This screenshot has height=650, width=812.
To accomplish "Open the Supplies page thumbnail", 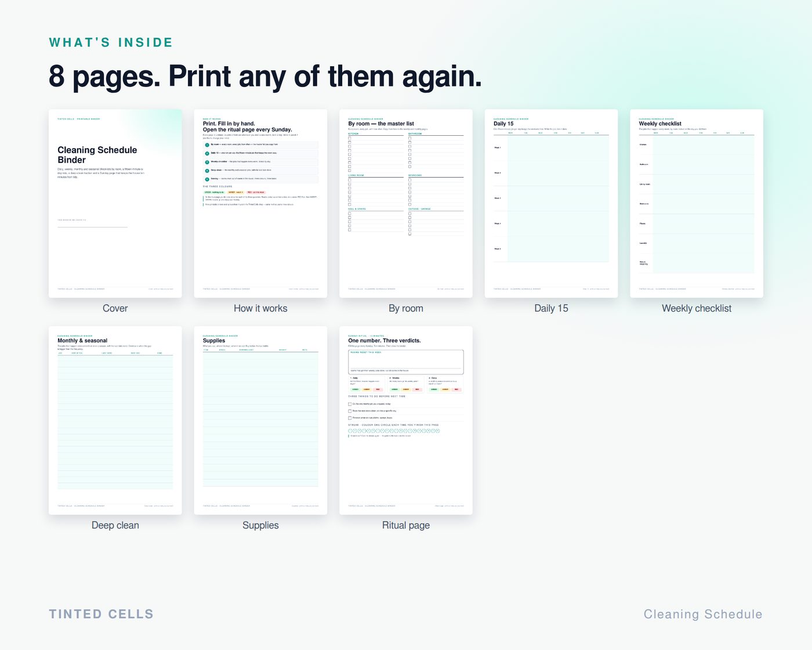I will coord(260,420).
